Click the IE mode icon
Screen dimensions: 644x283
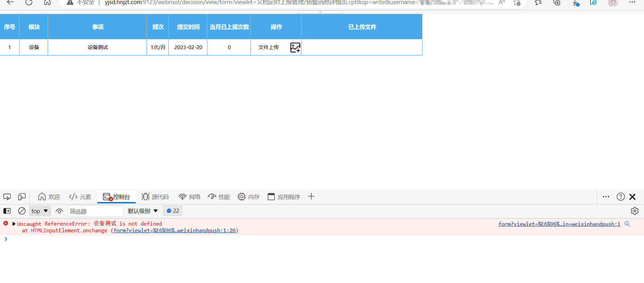coord(594,2)
